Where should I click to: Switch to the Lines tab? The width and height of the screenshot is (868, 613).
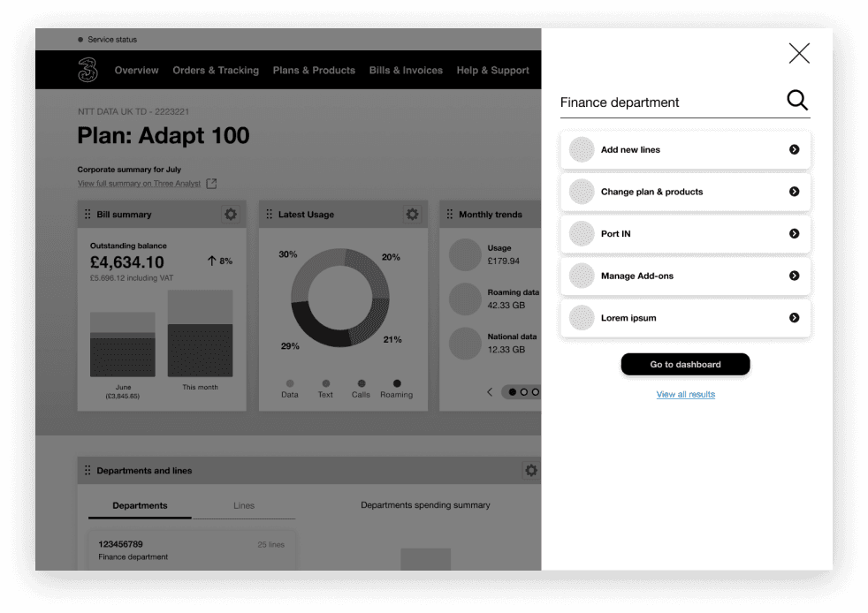pos(244,505)
